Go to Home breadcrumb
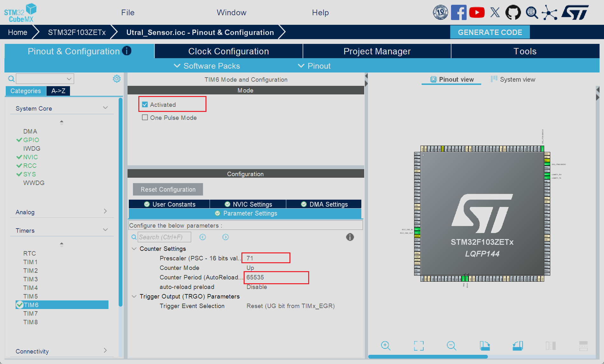 [17, 32]
